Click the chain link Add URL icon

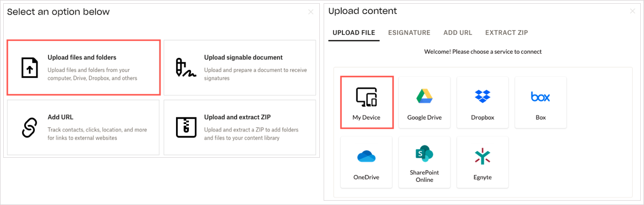click(29, 127)
